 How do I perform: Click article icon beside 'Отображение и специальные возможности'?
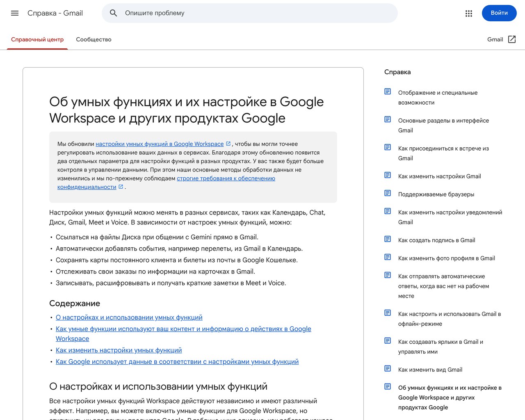388,91
